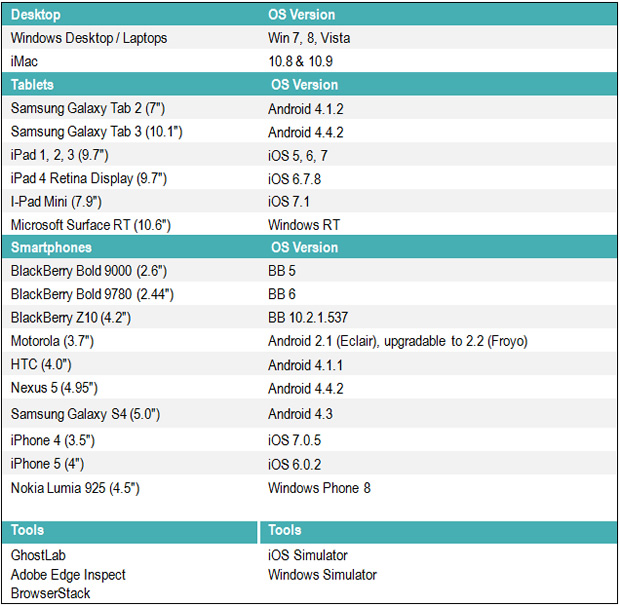Click the iOS 7.0.5 version cell
This screenshot has height=605, width=620.
pyautogui.click(x=295, y=440)
